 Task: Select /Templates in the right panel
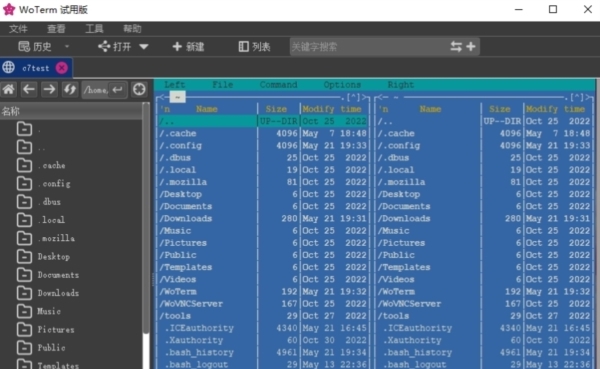click(484, 267)
